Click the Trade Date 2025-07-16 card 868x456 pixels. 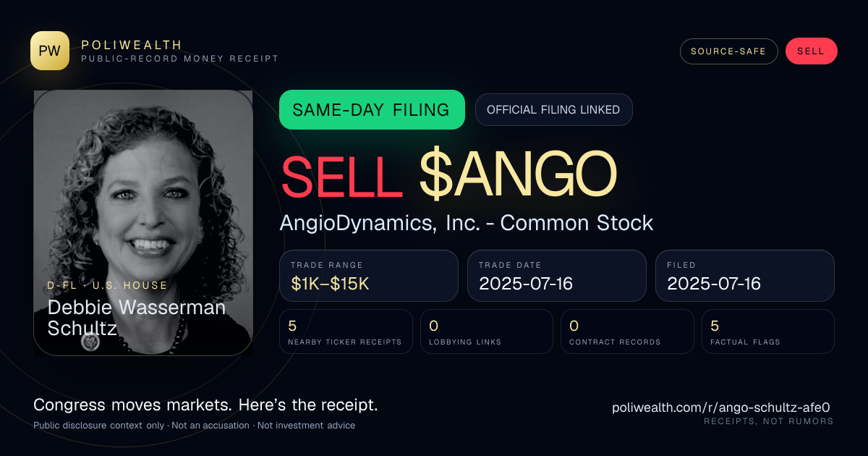[x=557, y=276]
